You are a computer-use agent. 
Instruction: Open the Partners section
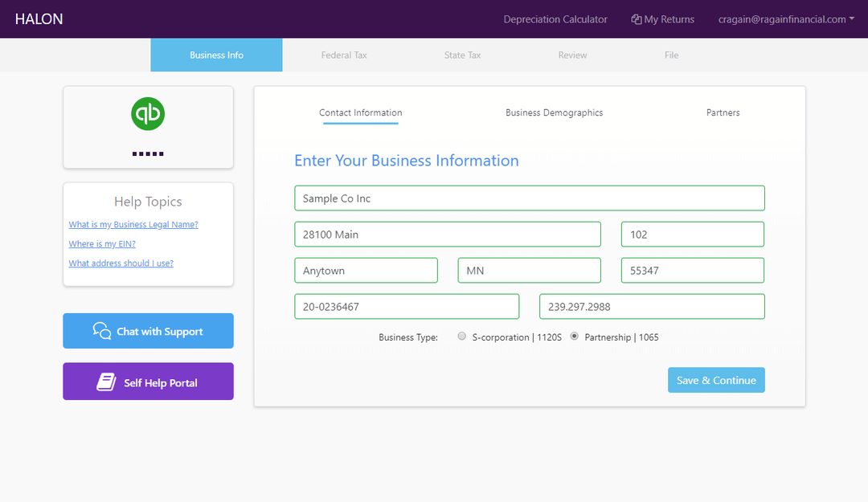723,112
